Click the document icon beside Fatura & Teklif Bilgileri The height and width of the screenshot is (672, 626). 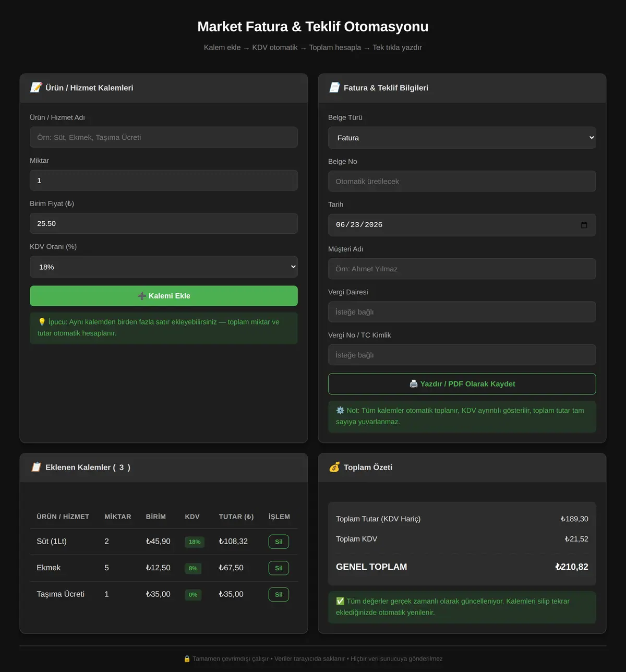(x=334, y=88)
